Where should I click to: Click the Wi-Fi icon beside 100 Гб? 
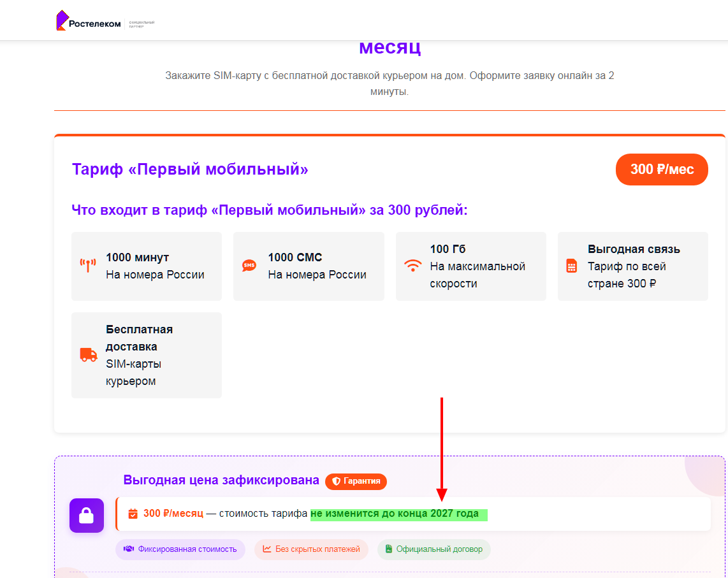413,266
